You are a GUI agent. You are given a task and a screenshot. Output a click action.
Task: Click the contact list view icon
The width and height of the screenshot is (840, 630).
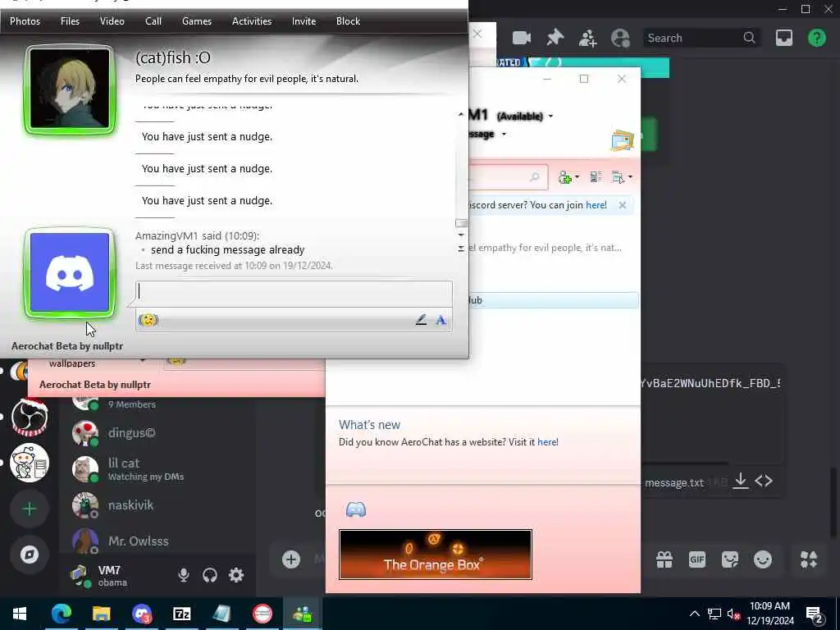pyautogui.click(x=596, y=177)
